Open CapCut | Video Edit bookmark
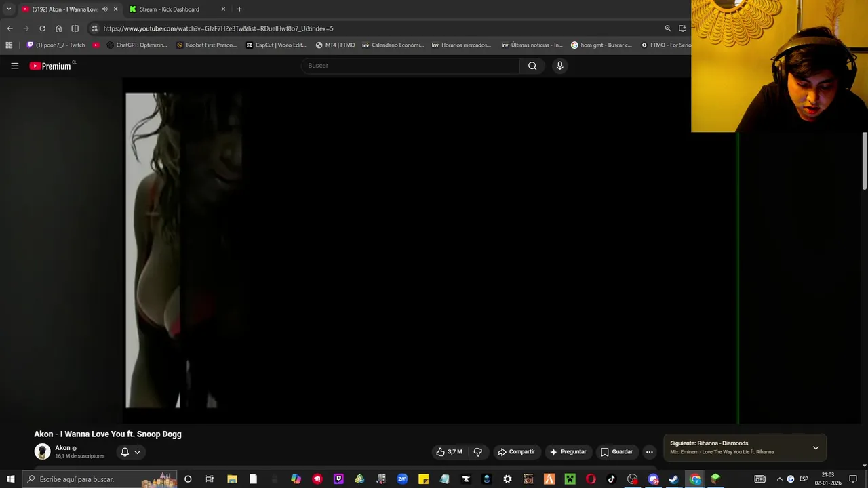This screenshot has width=868, height=488. tap(276, 45)
